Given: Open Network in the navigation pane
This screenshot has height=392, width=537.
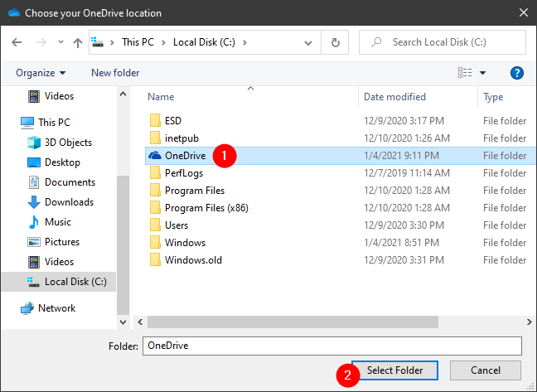Looking at the screenshot, I should tap(57, 308).
